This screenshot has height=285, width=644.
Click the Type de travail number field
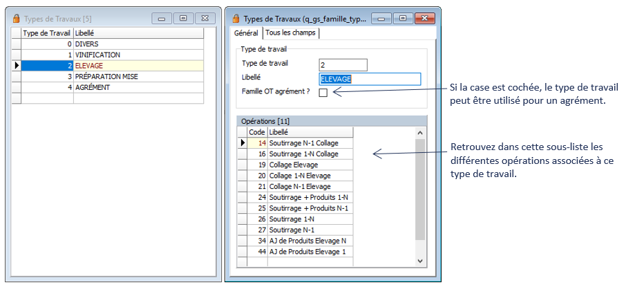(343, 65)
